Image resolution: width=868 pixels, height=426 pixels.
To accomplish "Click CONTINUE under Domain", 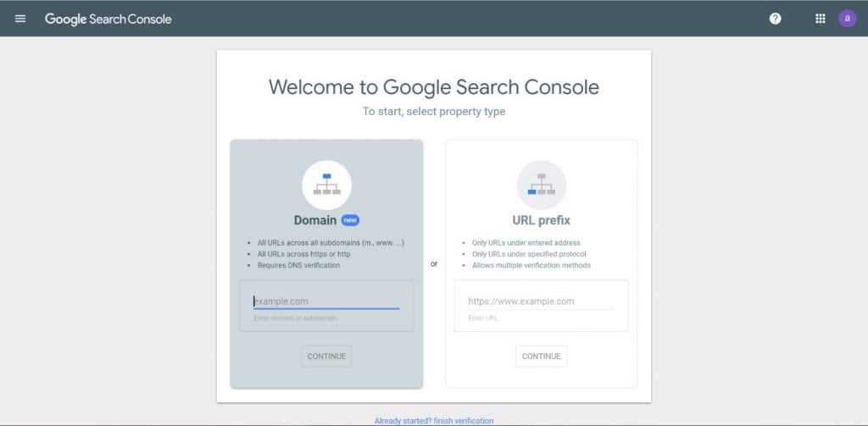I will point(326,357).
